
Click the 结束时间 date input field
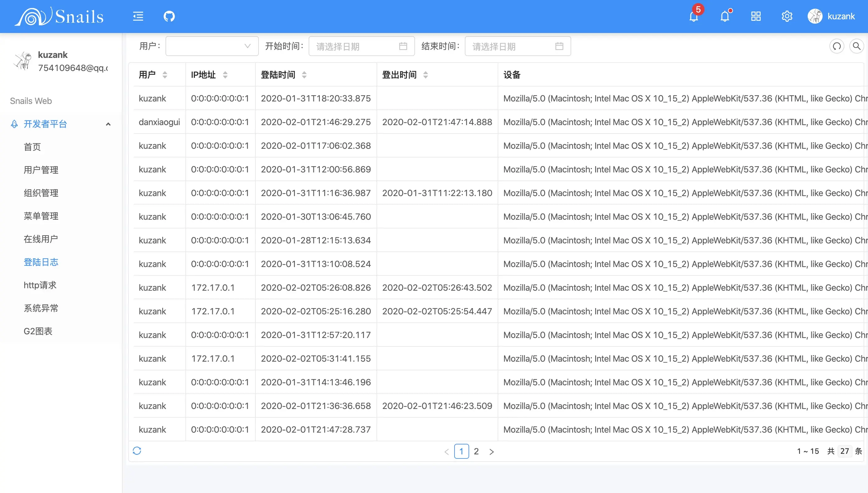[x=517, y=46]
